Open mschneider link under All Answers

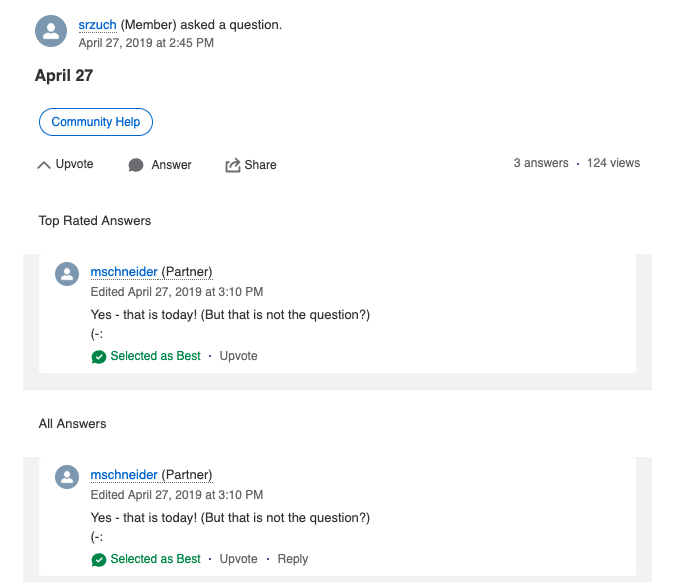[x=124, y=475]
